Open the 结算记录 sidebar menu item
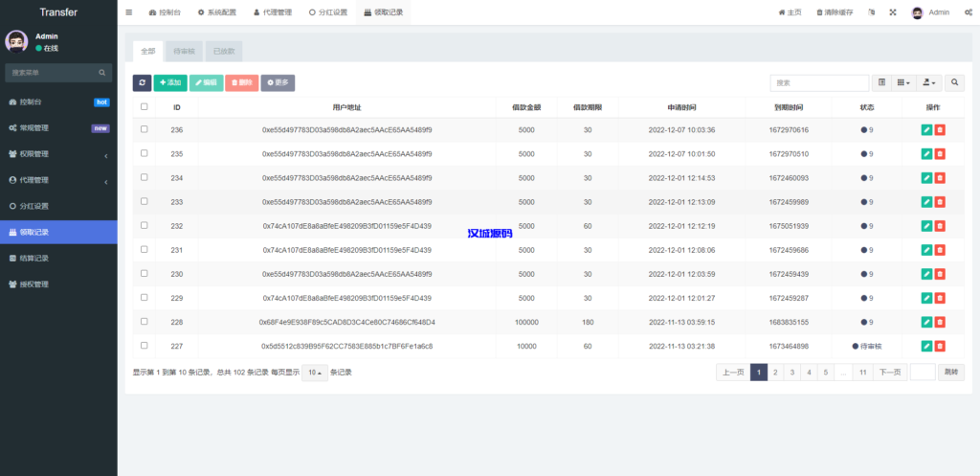Image resolution: width=980 pixels, height=476 pixels. coord(58,258)
